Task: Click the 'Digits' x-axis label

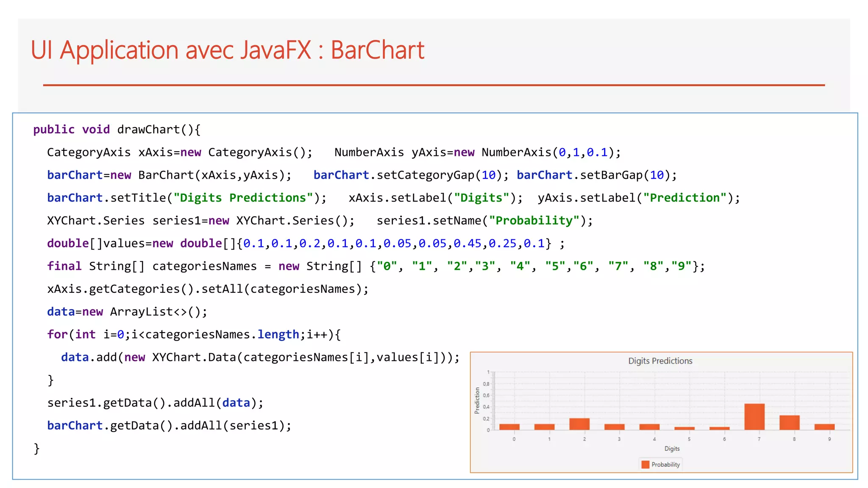Action: pyautogui.click(x=672, y=449)
